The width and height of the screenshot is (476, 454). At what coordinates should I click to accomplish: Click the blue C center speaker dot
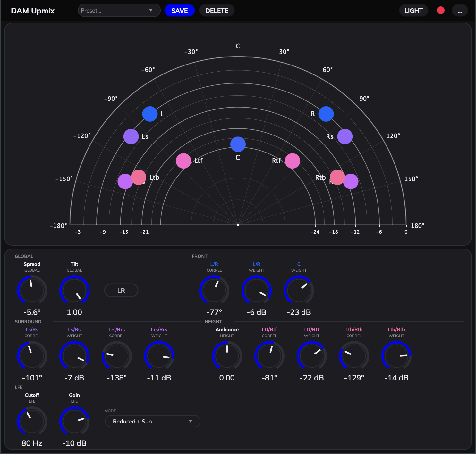(238, 144)
